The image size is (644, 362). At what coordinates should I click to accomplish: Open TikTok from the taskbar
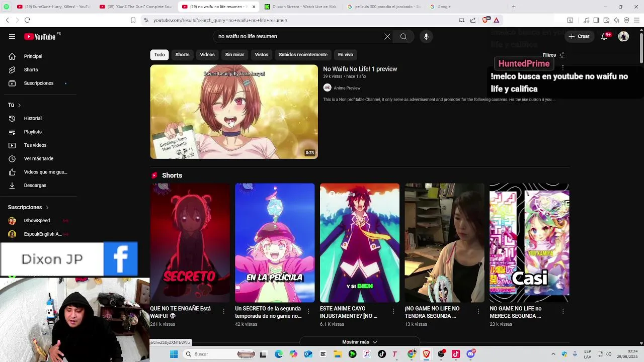[x=382, y=354]
